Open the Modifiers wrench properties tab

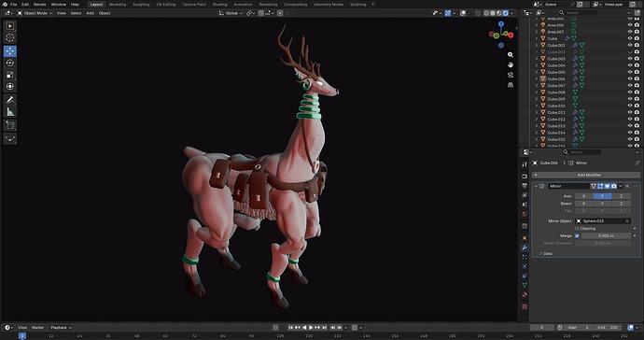click(x=525, y=248)
